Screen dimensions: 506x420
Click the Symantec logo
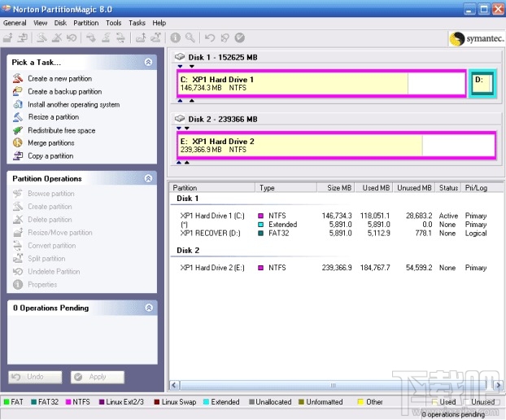[x=477, y=39]
